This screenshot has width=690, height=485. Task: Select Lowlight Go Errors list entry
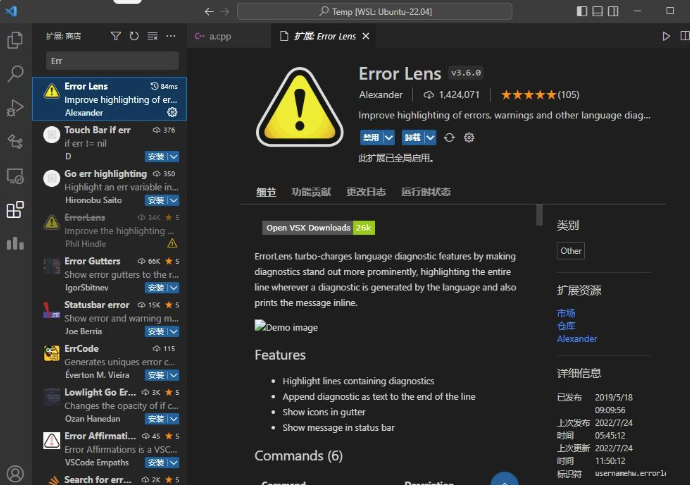click(x=110, y=405)
